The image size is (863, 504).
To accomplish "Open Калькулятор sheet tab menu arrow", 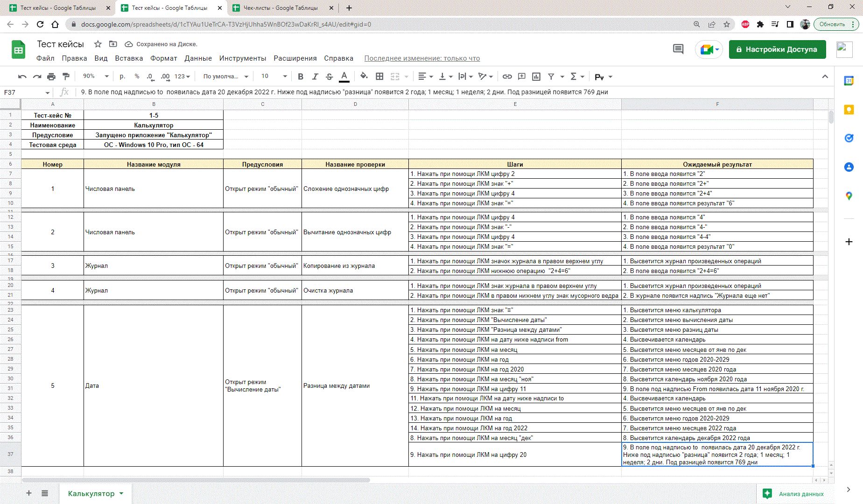I will coord(121,493).
